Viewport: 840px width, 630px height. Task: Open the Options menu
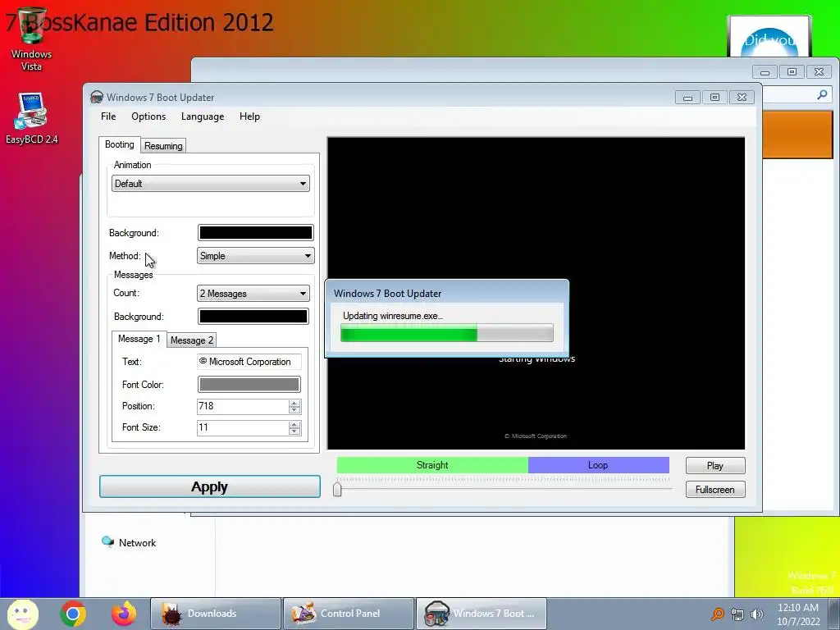point(148,116)
